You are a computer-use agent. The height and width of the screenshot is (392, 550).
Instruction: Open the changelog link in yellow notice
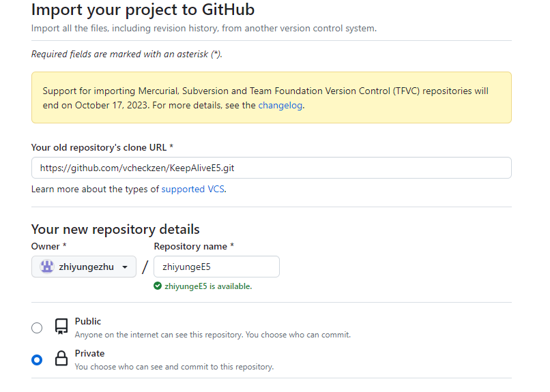pyautogui.click(x=280, y=106)
